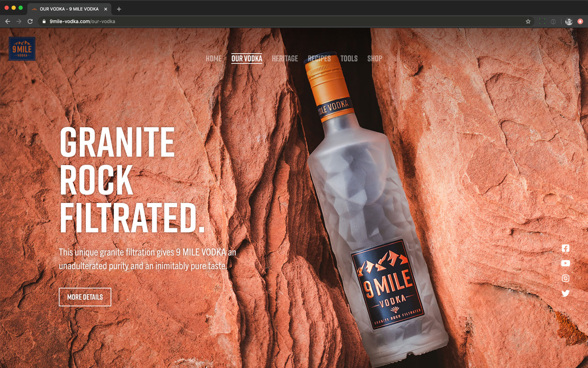Reload the page
The height and width of the screenshot is (368, 588).
(x=30, y=21)
